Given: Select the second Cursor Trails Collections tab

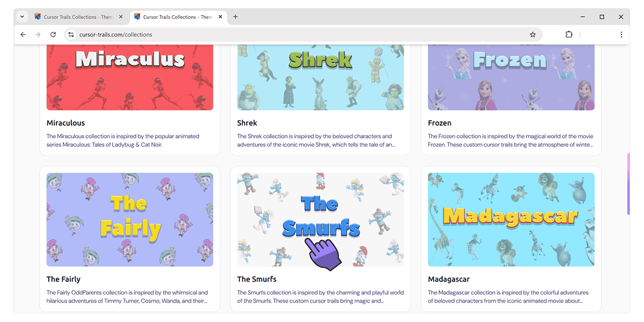Looking at the screenshot, I should point(178,17).
